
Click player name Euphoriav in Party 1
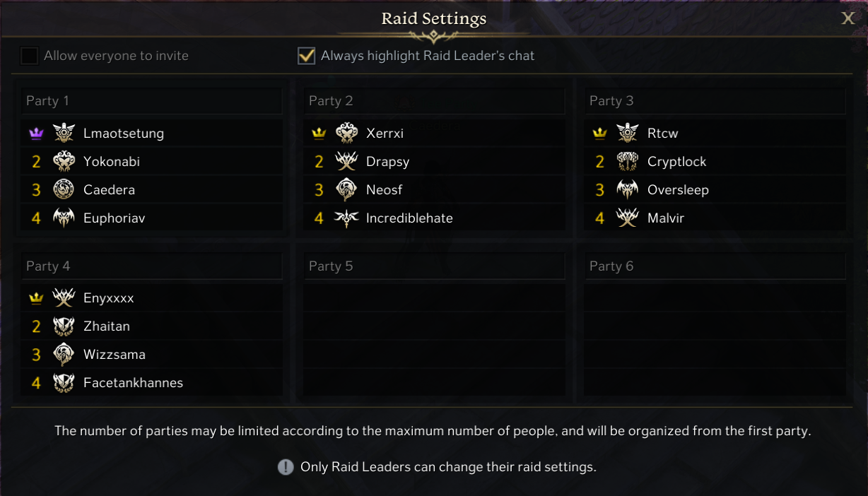click(x=114, y=218)
